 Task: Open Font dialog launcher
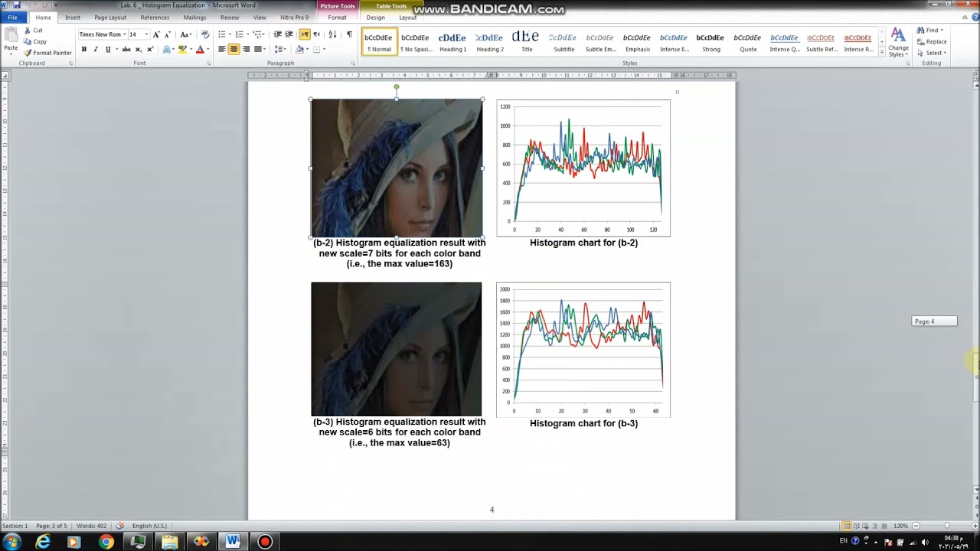208,64
